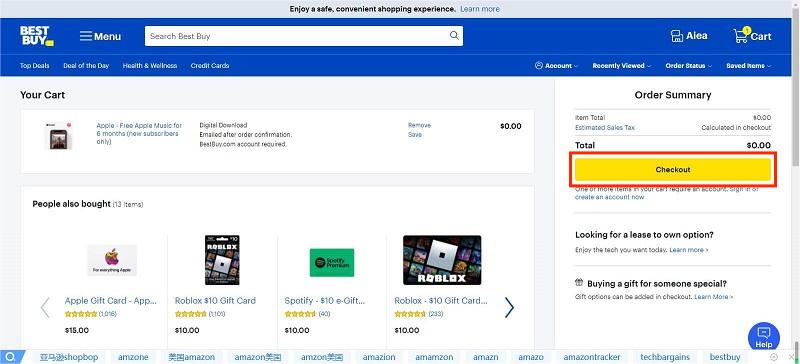This screenshot has width=800, height=364.
Task: Expand the Recently Viewed dropdown
Action: [x=621, y=66]
